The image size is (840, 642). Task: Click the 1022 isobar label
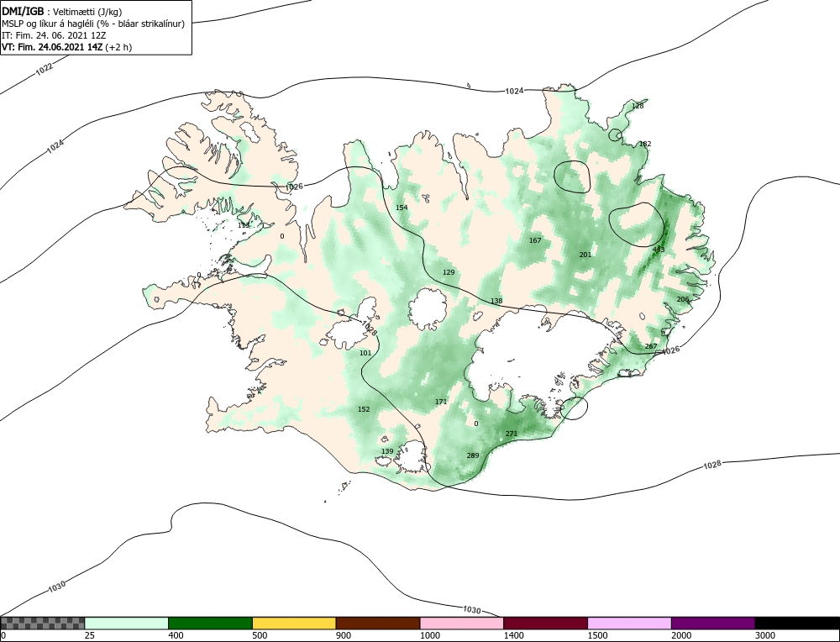pos(45,68)
